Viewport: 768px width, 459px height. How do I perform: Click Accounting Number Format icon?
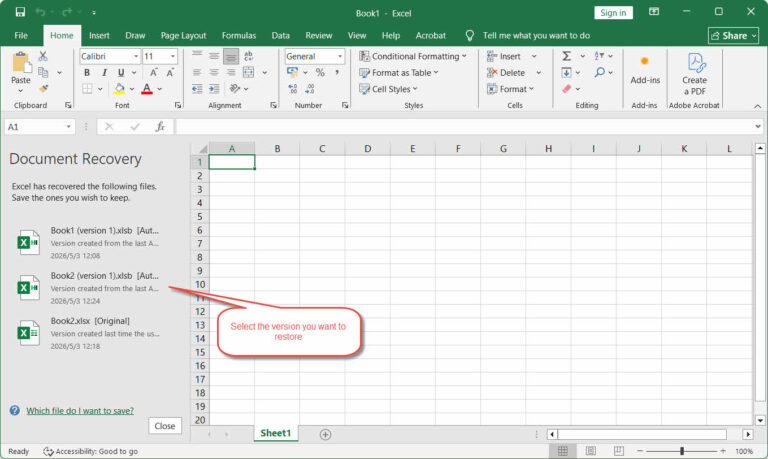(x=292, y=72)
